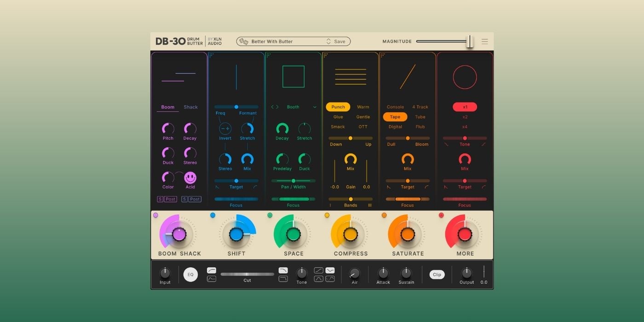This screenshot has width=644, height=322.
Task: Select the Boom tab
Action: (x=167, y=107)
